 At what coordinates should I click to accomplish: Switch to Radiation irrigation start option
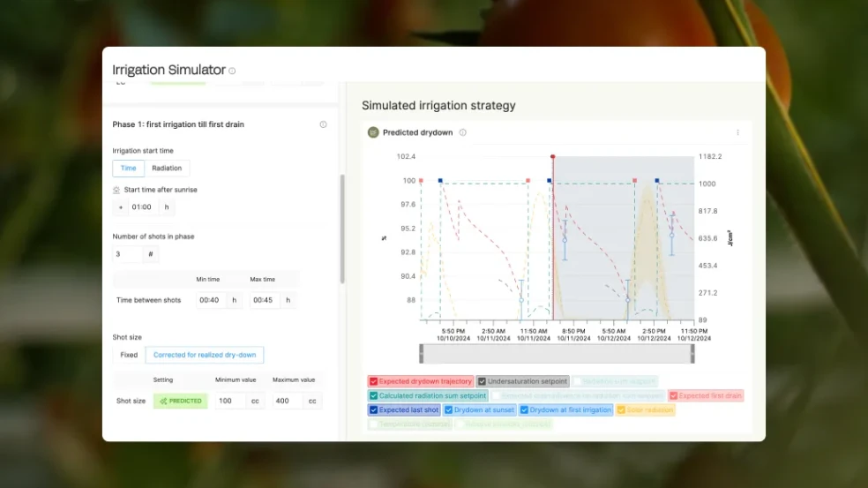167,168
